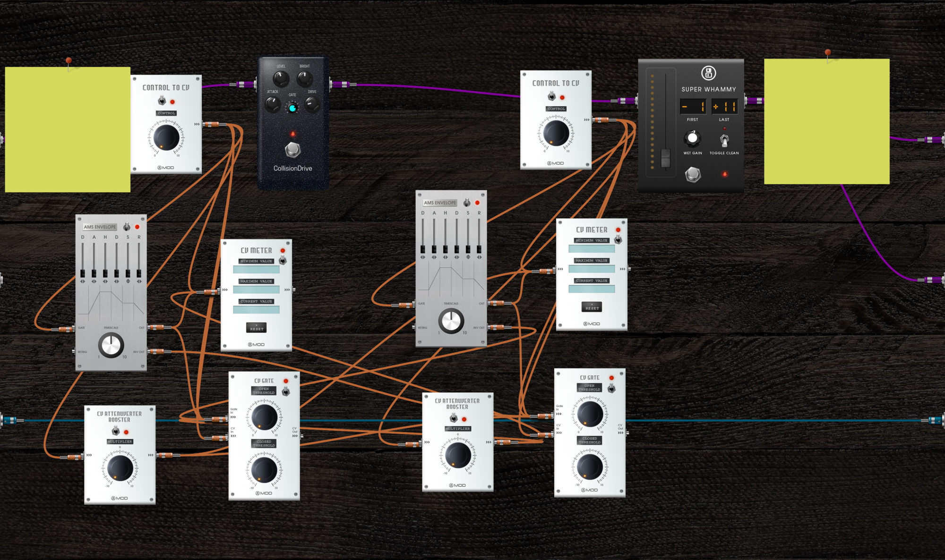Adjust the right Control to CV control knob

(x=556, y=133)
